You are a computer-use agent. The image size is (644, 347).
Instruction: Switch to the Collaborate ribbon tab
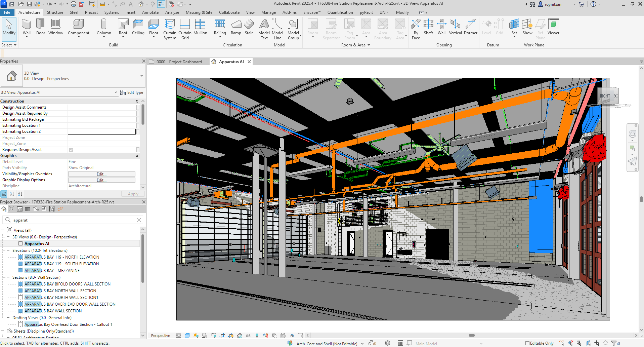(x=229, y=12)
